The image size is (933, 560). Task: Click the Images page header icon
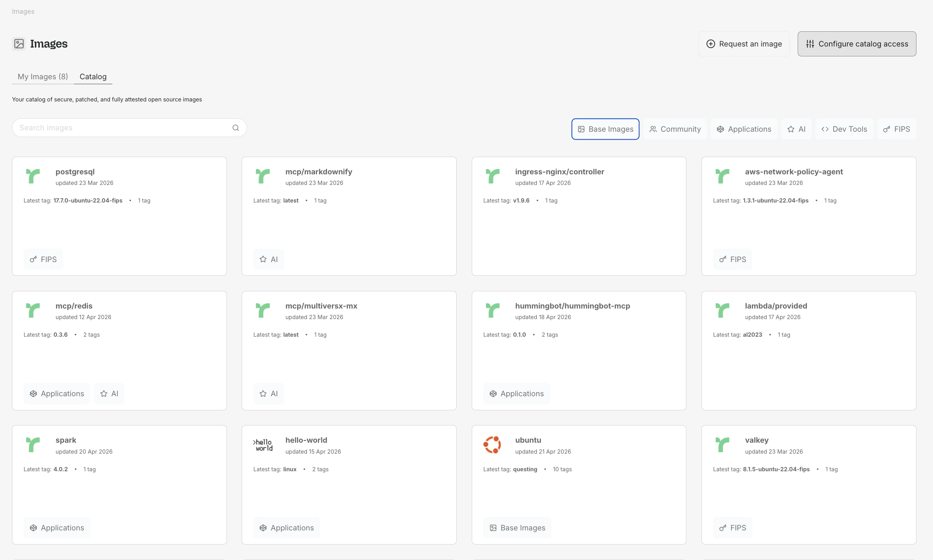tap(19, 44)
